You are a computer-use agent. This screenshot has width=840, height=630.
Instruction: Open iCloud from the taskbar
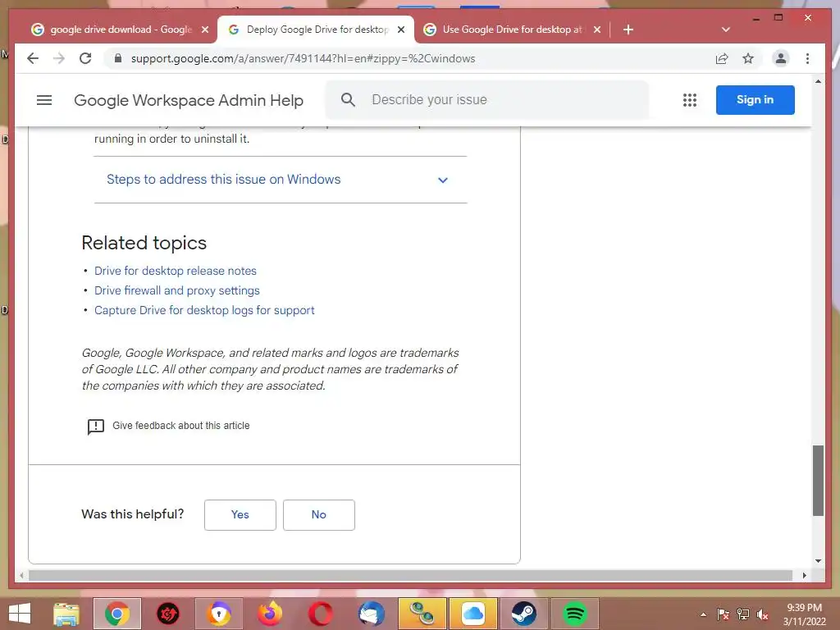point(473,614)
